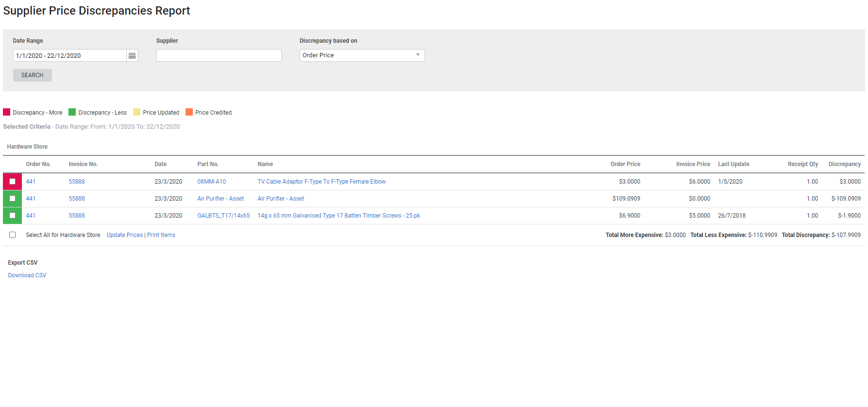
Task: Tick the checkbox for Air Purifier row
Action: (13, 199)
